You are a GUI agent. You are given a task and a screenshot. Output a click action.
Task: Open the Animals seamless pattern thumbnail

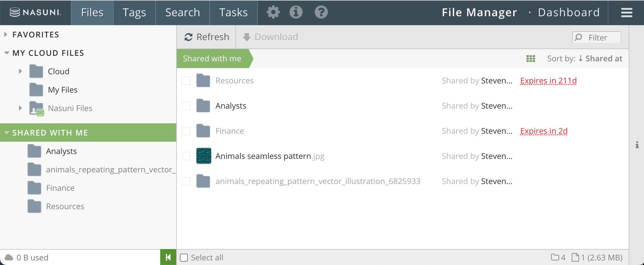tap(204, 156)
